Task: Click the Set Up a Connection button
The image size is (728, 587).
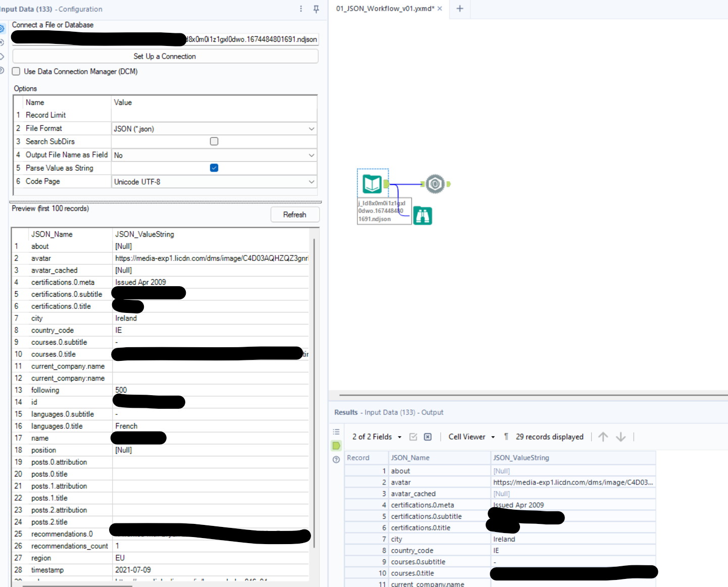Action: click(x=165, y=57)
